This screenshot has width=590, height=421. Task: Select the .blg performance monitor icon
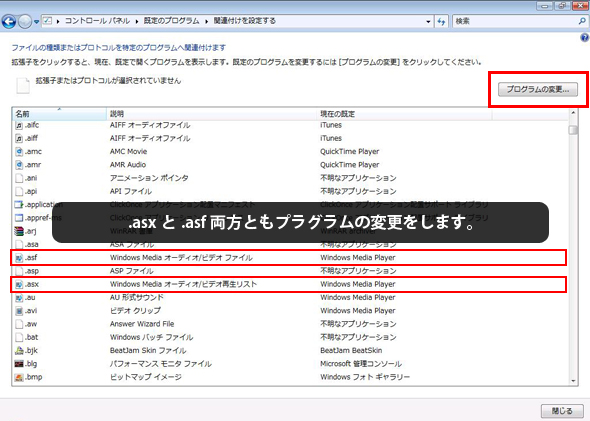19,363
